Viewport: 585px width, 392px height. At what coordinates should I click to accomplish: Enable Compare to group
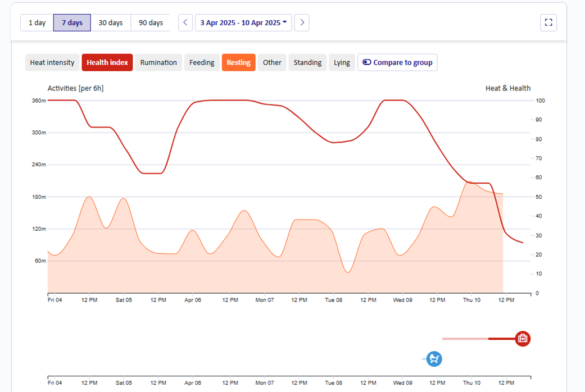pyautogui.click(x=397, y=62)
